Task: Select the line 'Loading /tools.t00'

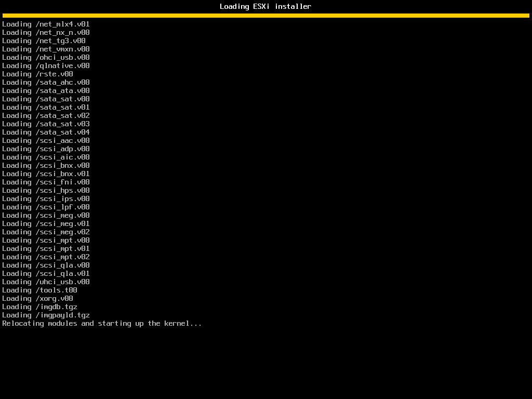Action: (39, 290)
